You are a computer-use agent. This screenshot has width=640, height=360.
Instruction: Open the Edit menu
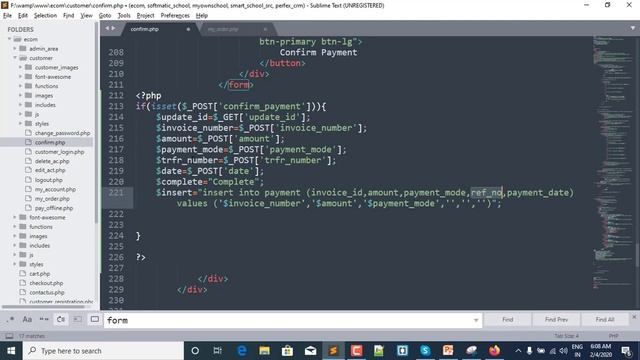(x=23, y=16)
